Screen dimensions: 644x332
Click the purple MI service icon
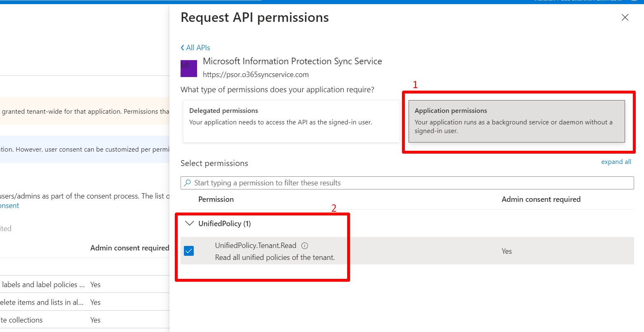[x=189, y=68]
